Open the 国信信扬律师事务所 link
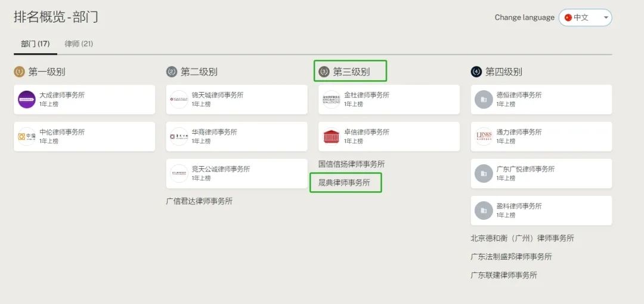Viewport: 644px width, 304px height. (351, 164)
